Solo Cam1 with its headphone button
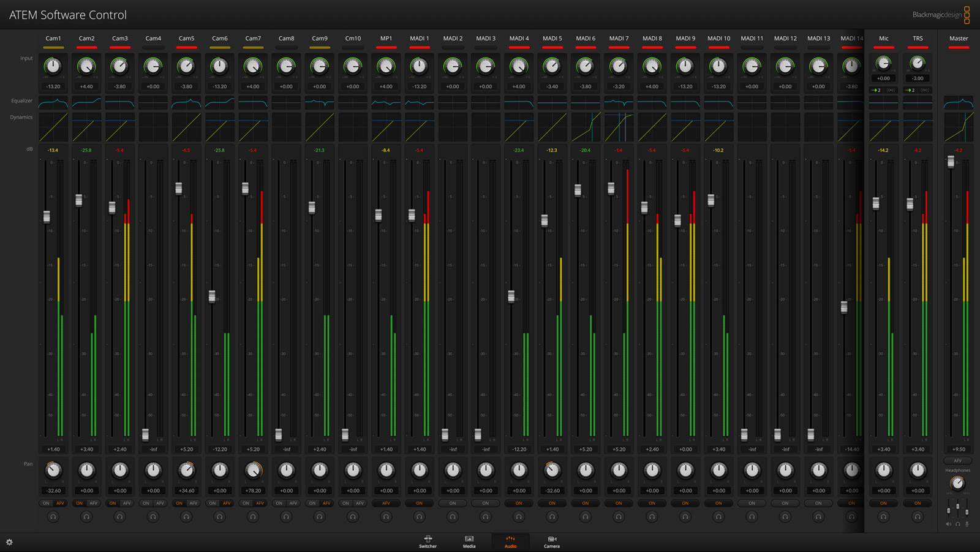 (53, 517)
